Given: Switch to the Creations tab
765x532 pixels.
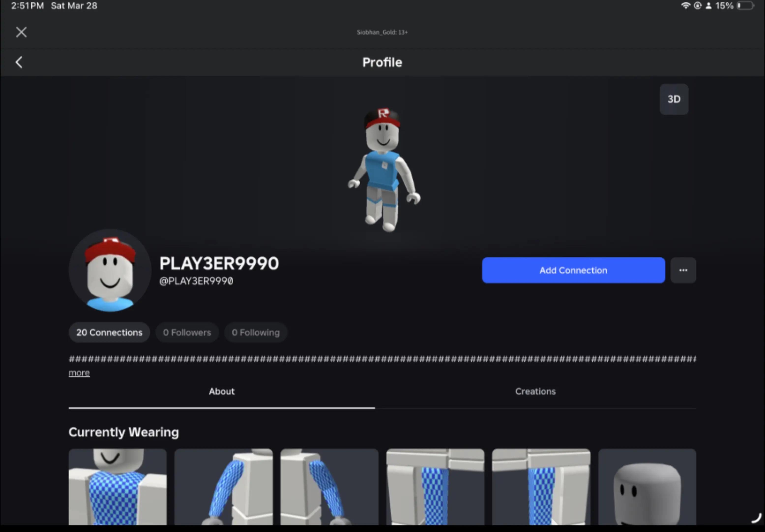Looking at the screenshot, I should pos(535,391).
